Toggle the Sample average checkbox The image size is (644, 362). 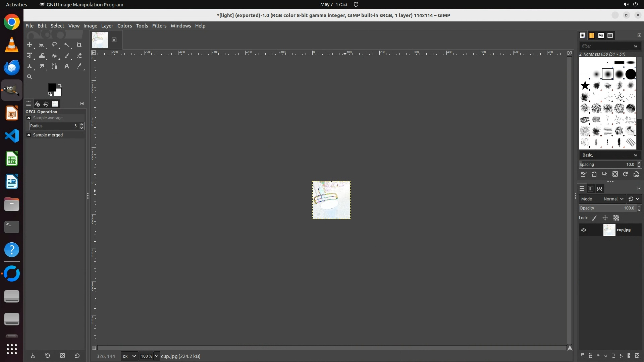point(29,118)
